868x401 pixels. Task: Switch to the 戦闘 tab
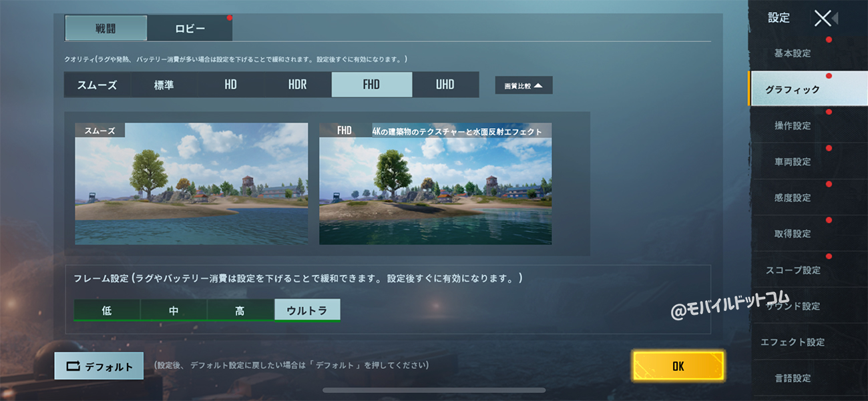pos(106,29)
